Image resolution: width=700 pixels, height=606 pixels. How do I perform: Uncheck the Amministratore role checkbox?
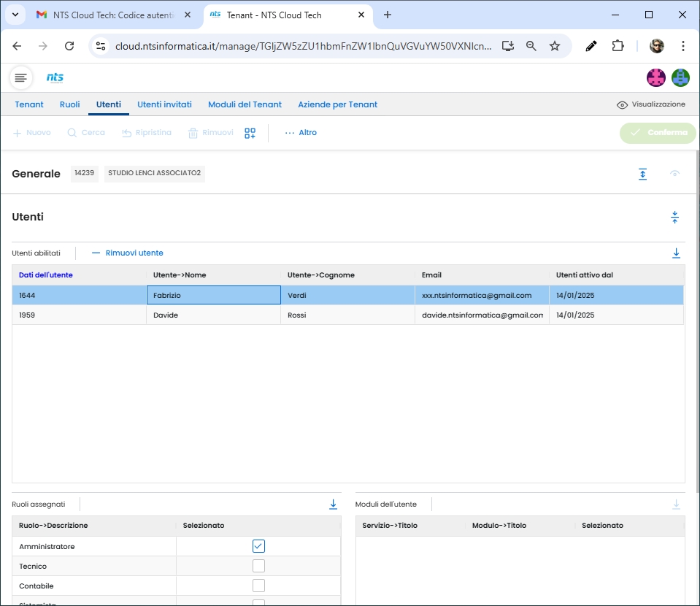click(258, 546)
